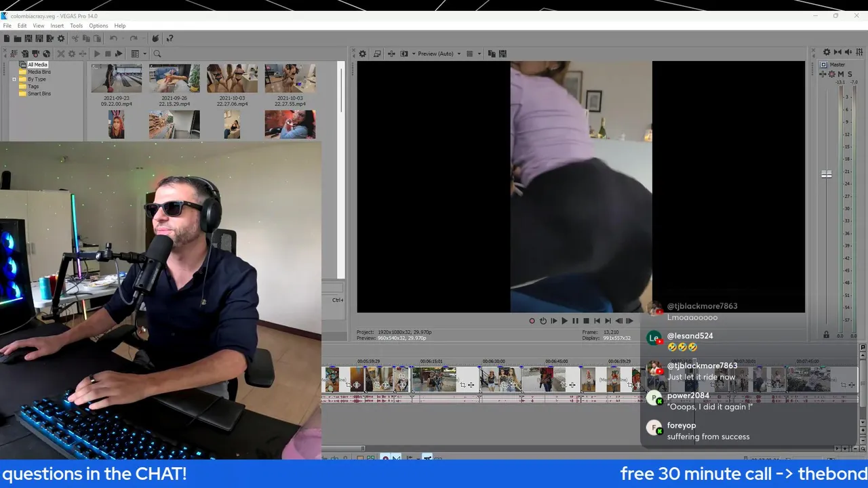Click the Render As toolbar icon
Viewport: 868px width, 488px height.
(50, 39)
